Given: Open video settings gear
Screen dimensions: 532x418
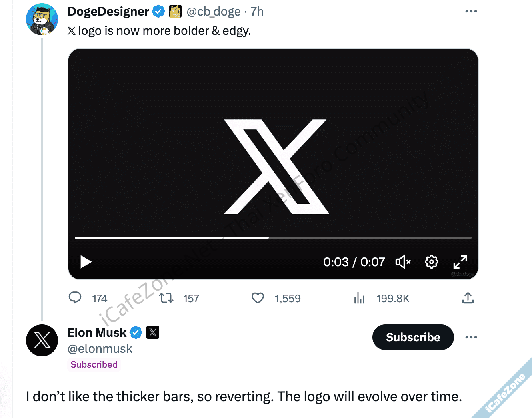Looking at the screenshot, I should (x=431, y=262).
